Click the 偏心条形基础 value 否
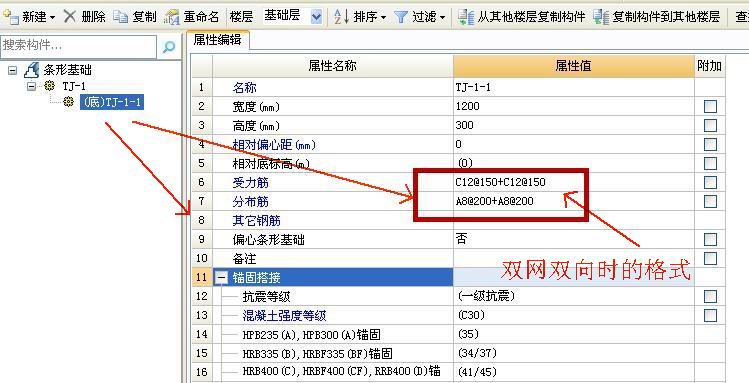Screen dimensions: 749x383 click(x=573, y=239)
